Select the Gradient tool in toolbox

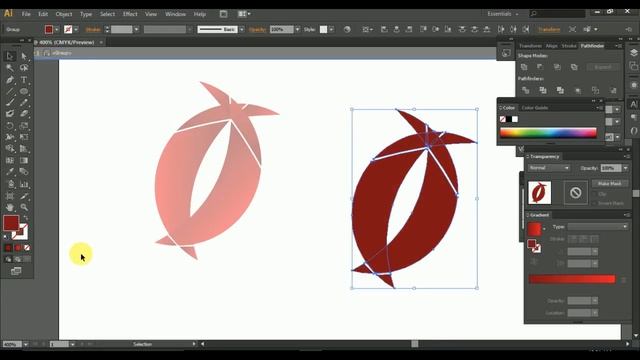click(24, 160)
